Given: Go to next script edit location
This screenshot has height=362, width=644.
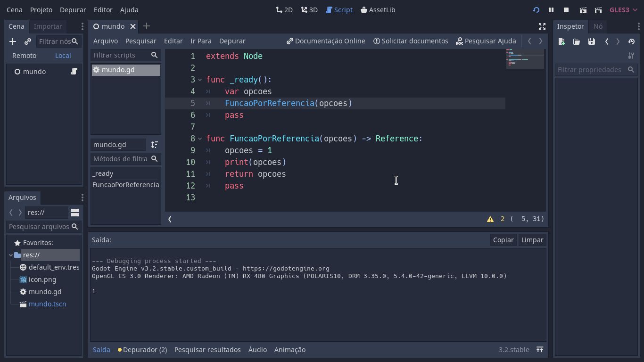Looking at the screenshot, I should click(x=541, y=41).
